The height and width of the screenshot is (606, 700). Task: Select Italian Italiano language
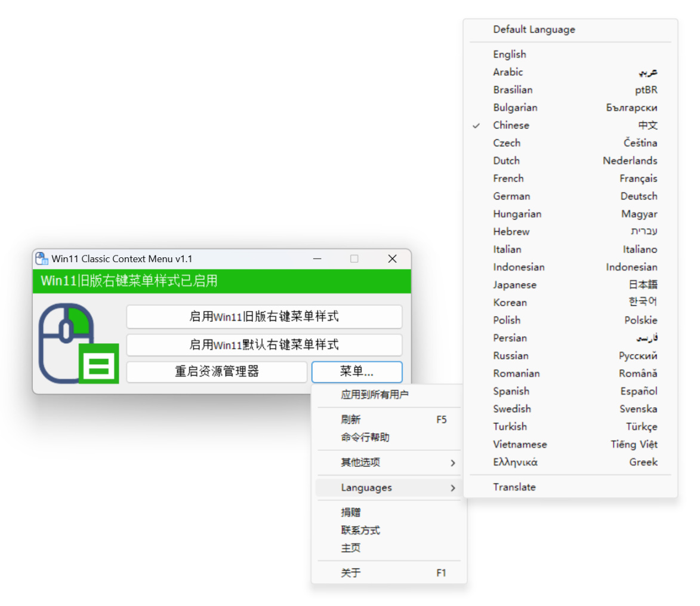pos(570,250)
